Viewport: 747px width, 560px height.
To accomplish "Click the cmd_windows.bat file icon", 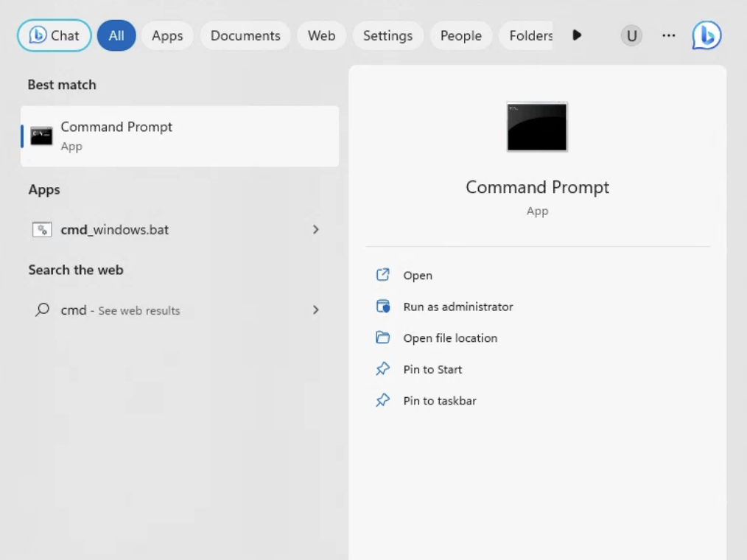I will tap(42, 230).
